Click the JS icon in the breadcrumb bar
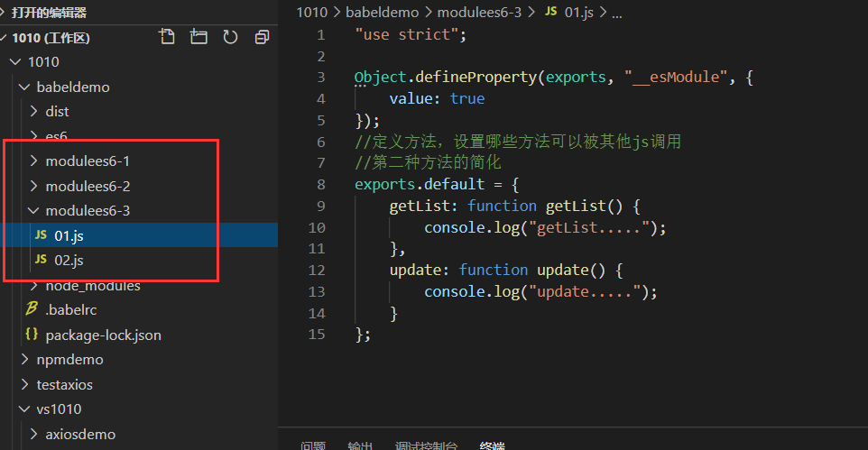Screen dimensions: 868x450 [x=550, y=11]
